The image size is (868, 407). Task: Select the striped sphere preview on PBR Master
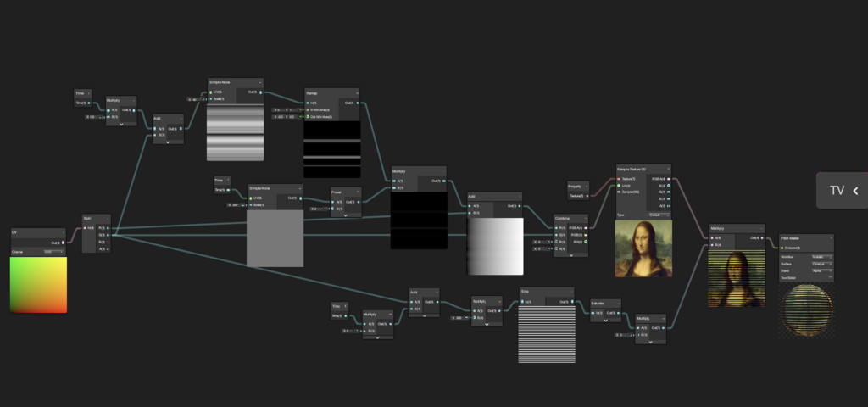tap(806, 310)
